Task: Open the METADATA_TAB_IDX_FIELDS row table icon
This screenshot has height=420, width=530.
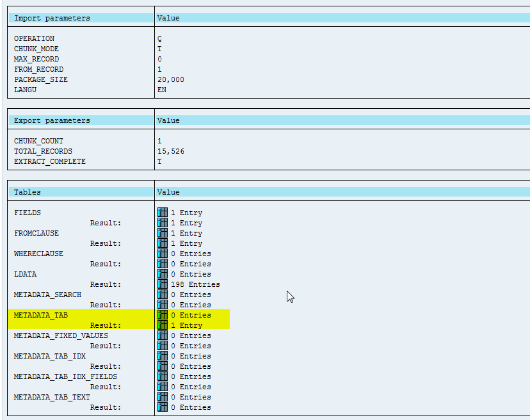Action: pyautogui.click(x=163, y=376)
